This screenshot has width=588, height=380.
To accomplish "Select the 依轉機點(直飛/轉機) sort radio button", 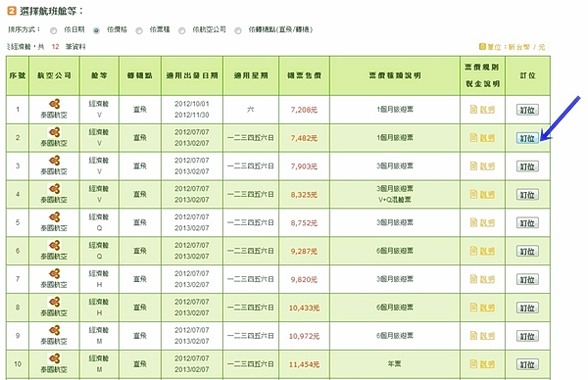I will click(x=238, y=30).
